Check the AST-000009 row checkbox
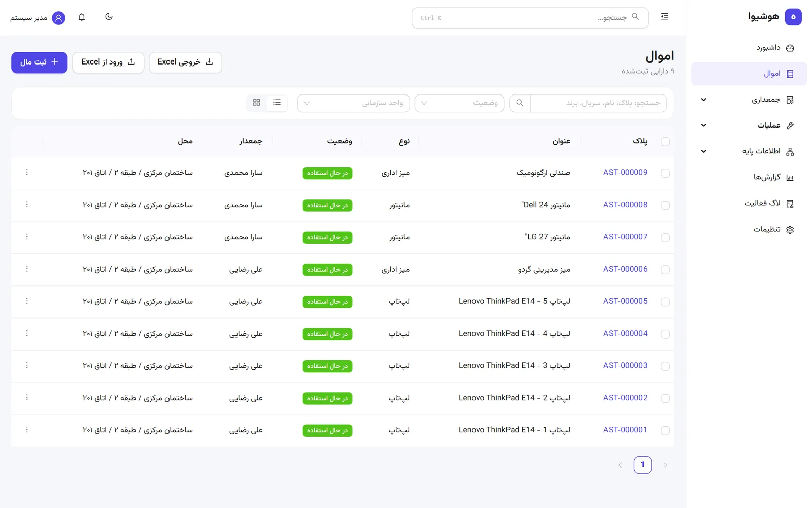812x508 pixels. point(665,173)
